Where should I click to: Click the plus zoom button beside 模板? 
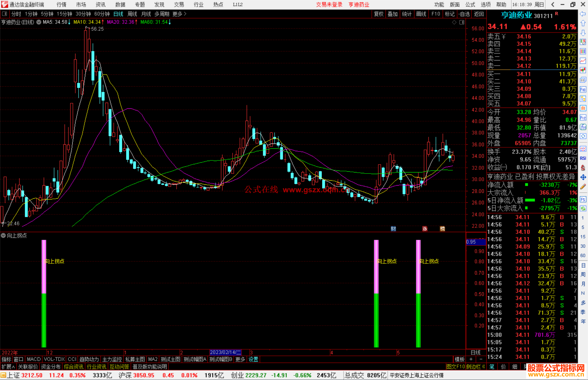click(x=471, y=359)
